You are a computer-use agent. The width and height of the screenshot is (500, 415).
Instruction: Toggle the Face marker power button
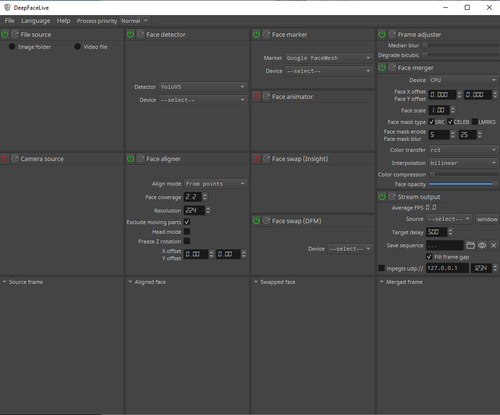[256, 34]
